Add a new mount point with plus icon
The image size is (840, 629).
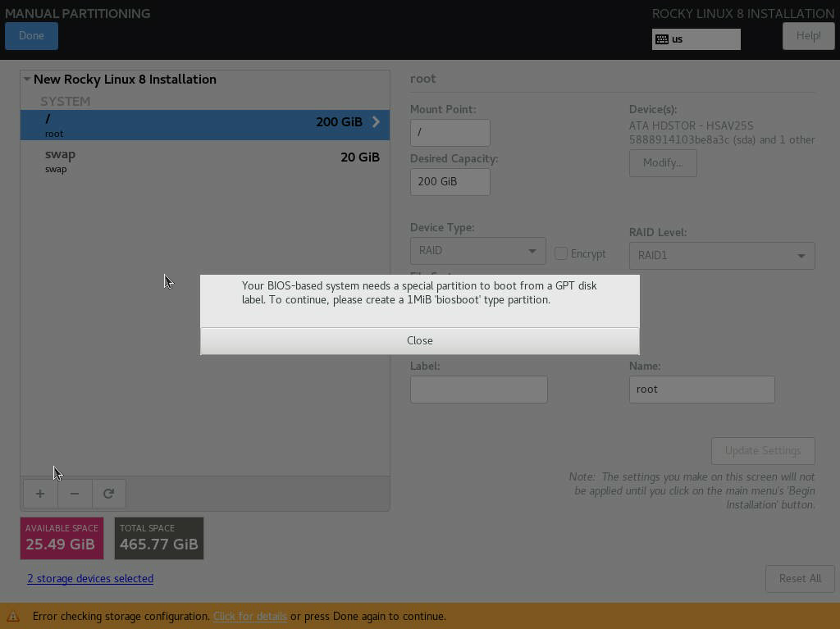(40, 494)
